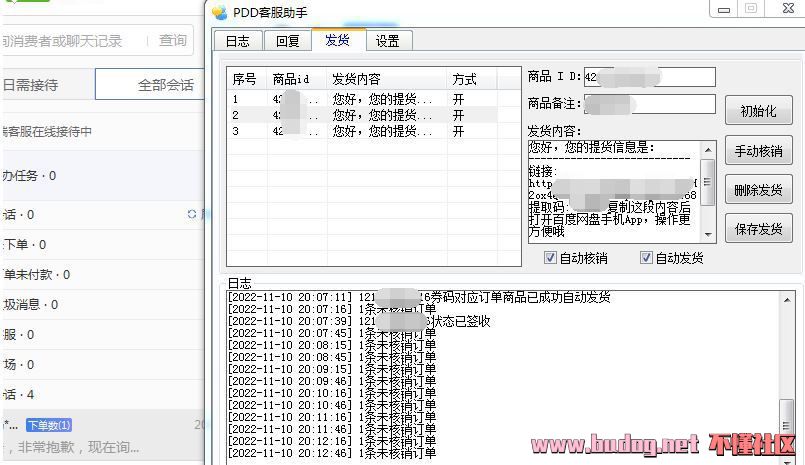Click the log entry at 20:07:39 状态已签收

359,321
